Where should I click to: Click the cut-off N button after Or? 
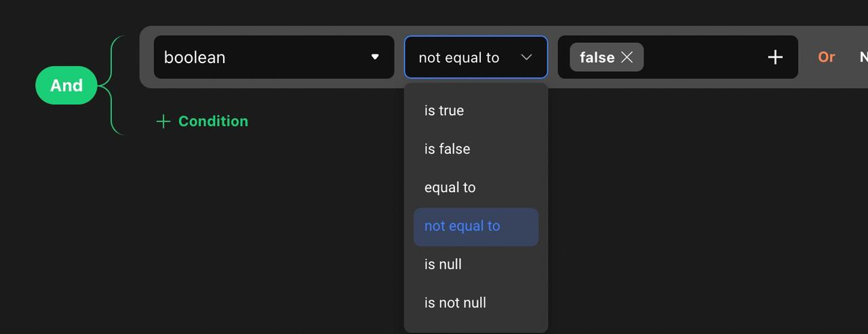(x=863, y=57)
